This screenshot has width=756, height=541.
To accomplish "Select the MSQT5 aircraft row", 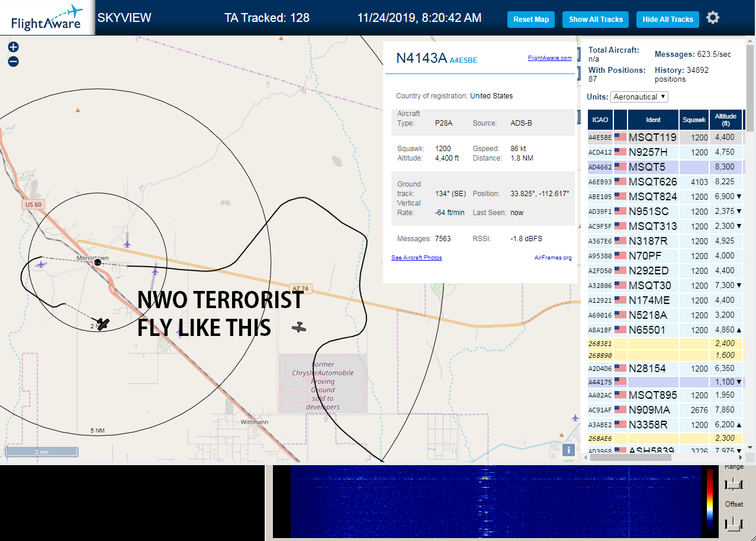I will [665, 167].
